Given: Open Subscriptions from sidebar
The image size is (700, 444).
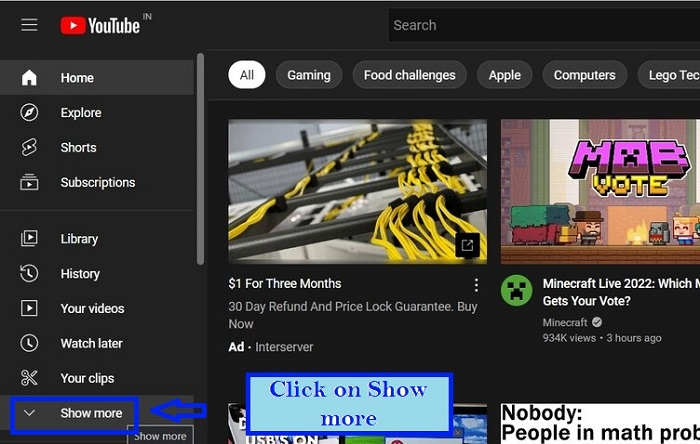Looking at the screenshot, I should 97,182.
